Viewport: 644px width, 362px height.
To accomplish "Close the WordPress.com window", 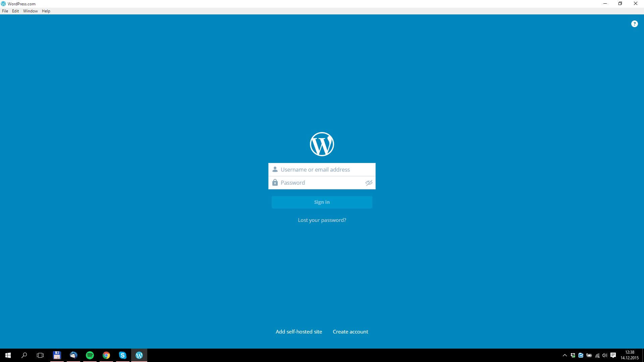I will pos(636,4).
